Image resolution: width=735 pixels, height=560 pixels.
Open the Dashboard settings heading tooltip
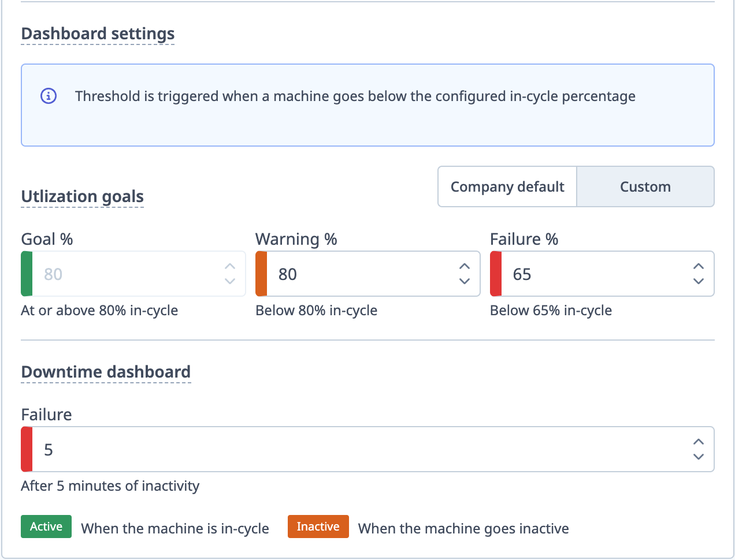pyautogui.click(x=97, y=33)
